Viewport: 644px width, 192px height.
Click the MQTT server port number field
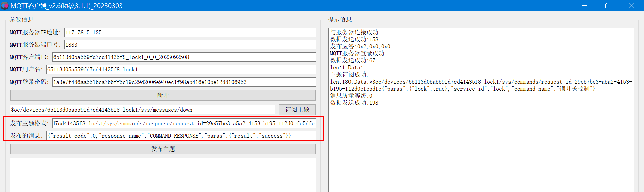point(190,45)
